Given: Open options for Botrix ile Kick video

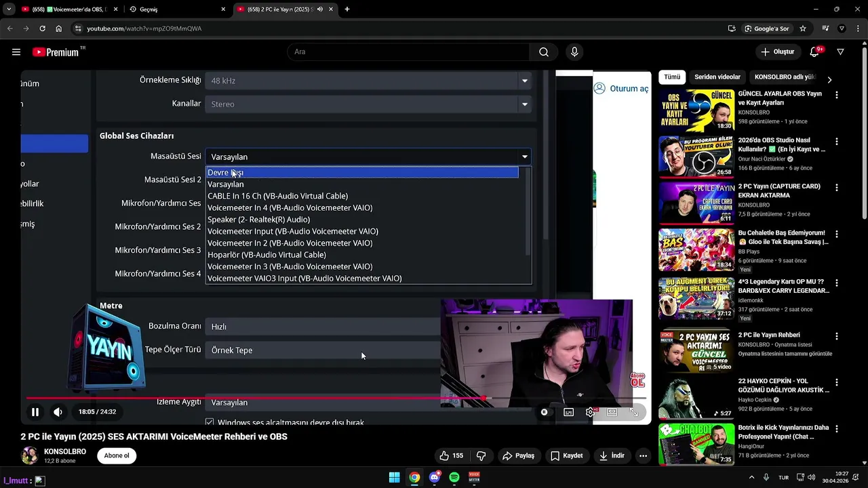Looking at the screenshot, I should (x=837, y=429).
